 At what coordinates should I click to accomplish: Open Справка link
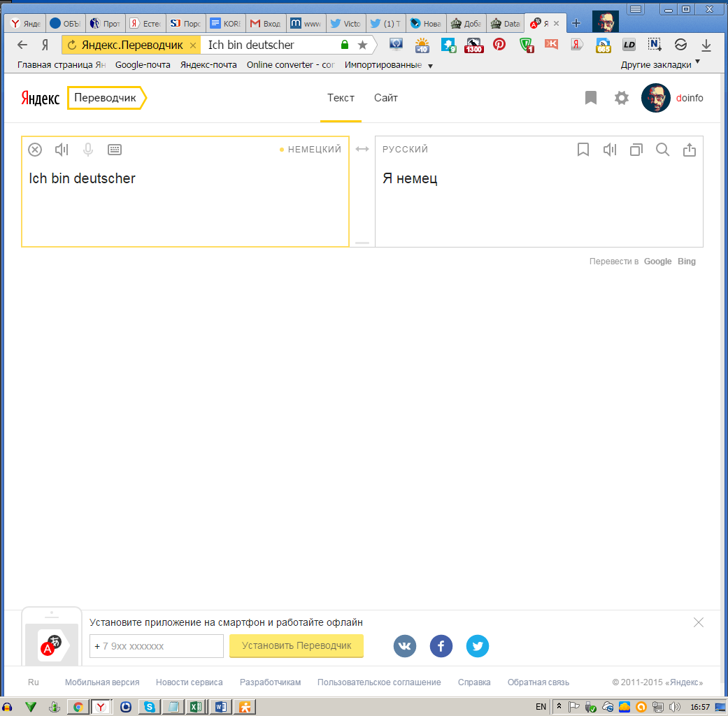(x=474, y=682)
